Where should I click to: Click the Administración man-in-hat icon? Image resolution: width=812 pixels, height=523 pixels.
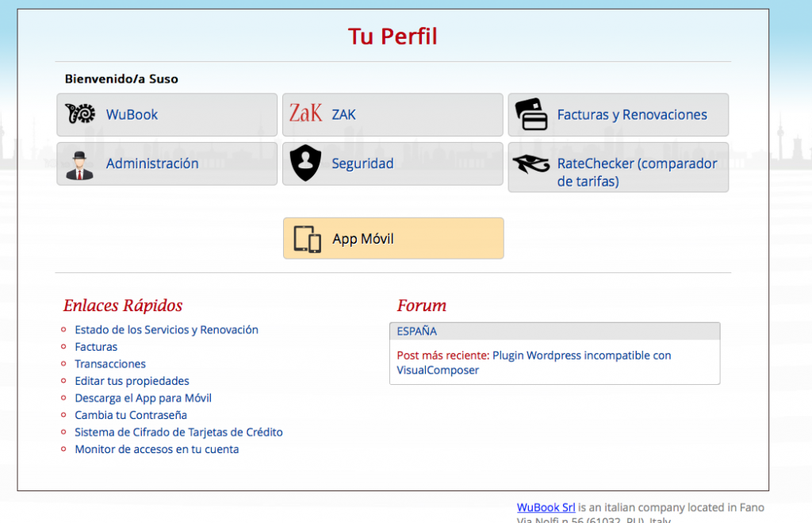(x=80, y=165)
